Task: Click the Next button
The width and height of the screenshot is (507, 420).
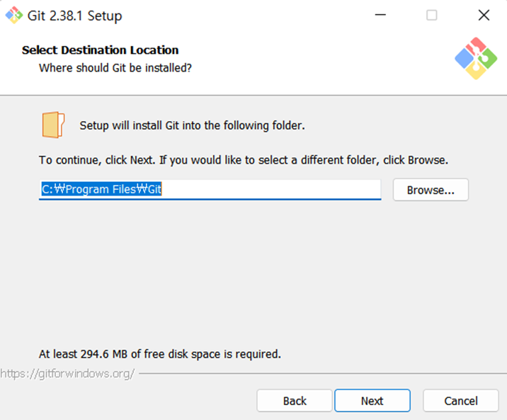Action: pos(372,401)
